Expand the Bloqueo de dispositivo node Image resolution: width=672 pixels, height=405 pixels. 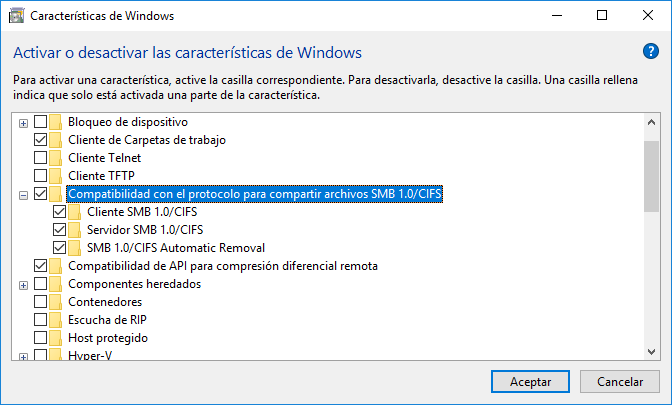pyautogui.click(x=23, y=122)
